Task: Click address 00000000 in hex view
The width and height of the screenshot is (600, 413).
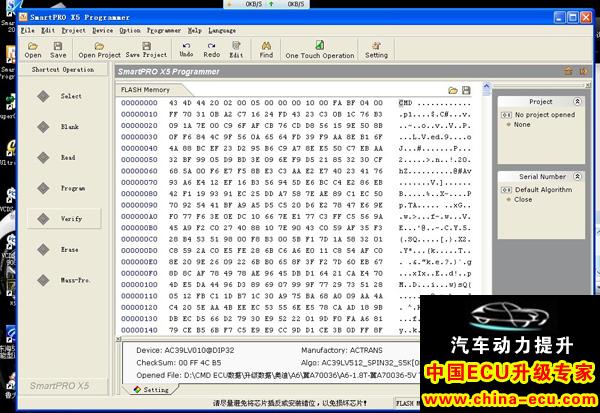Action: tap(139, 103)
